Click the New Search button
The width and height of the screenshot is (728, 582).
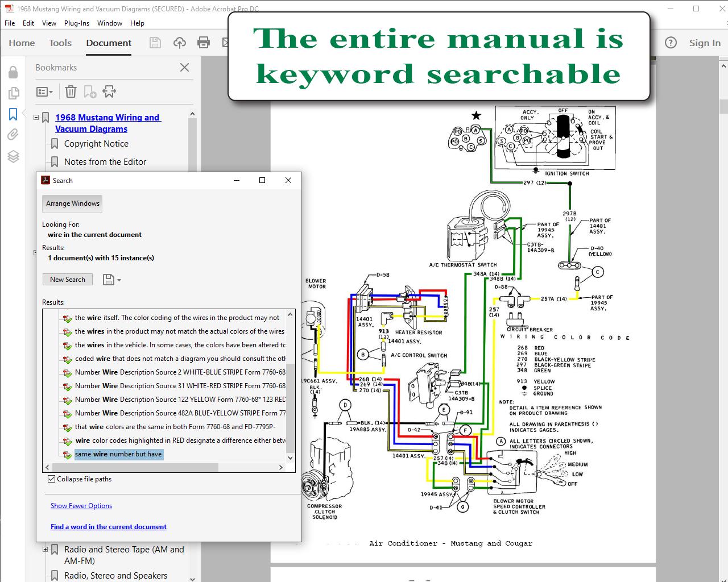pos(67,279)
